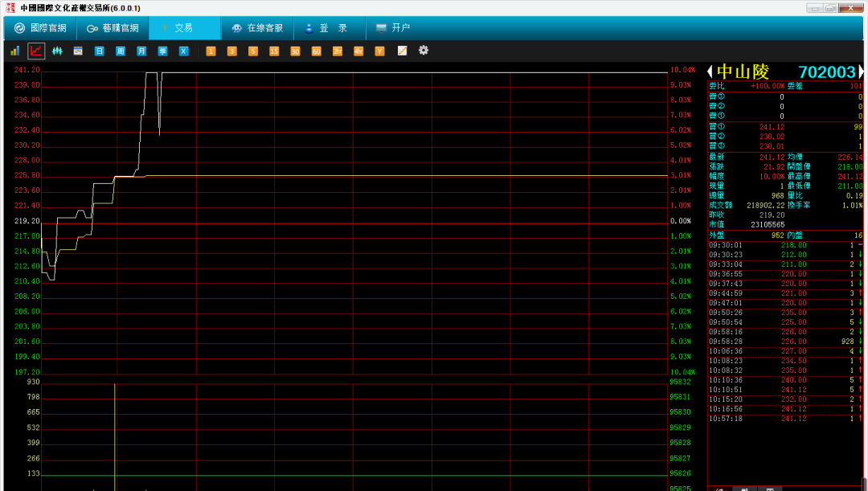Switch to 交易 tab
868x491 pixels.
click(x=185, y=27)
